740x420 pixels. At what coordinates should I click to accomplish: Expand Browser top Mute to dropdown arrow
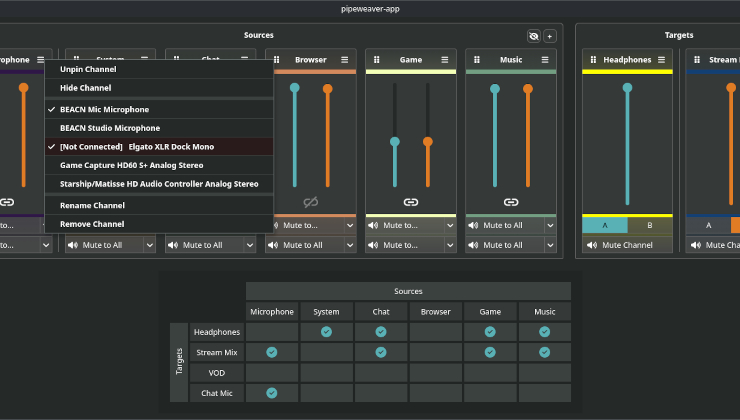click(x=350, y=226)
